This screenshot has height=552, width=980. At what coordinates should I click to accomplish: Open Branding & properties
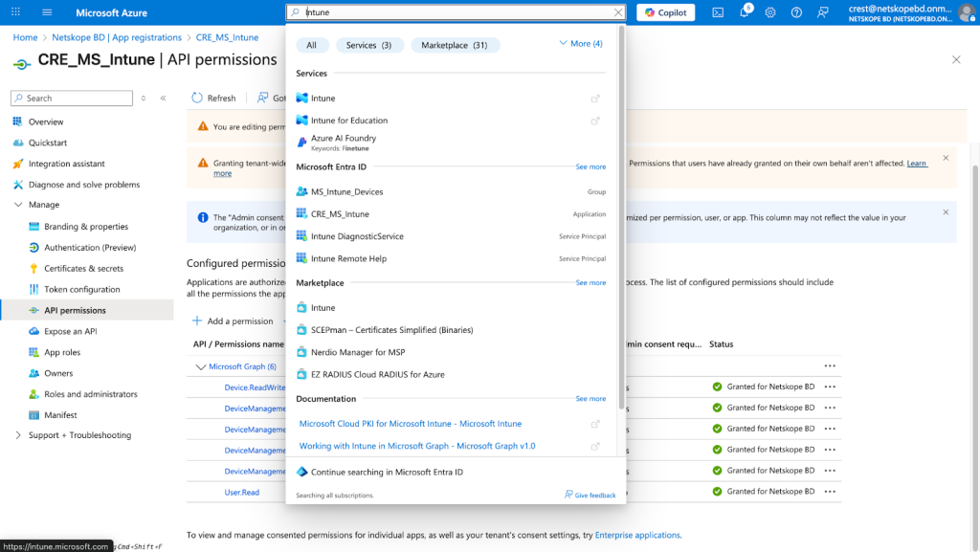pos(87,226)
